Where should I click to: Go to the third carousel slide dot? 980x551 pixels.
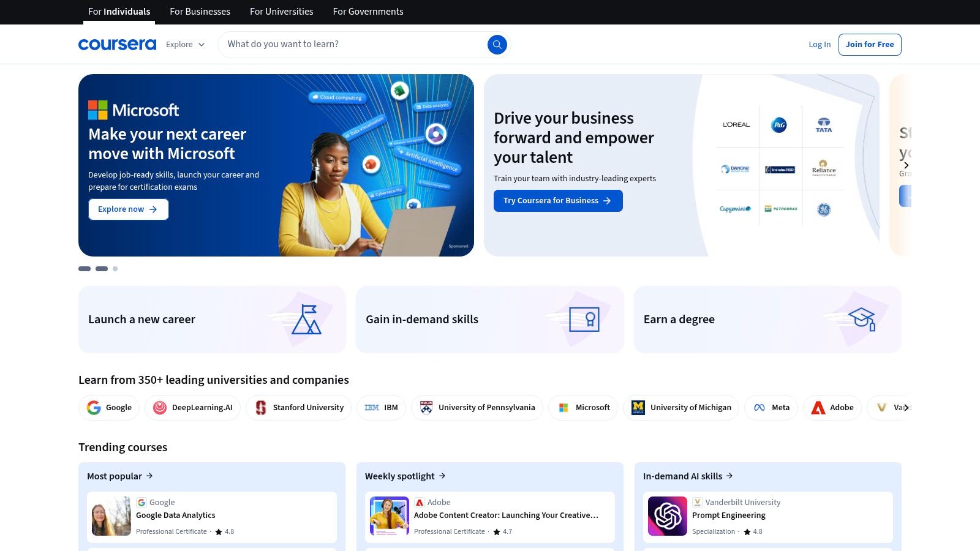click(115, 269)
